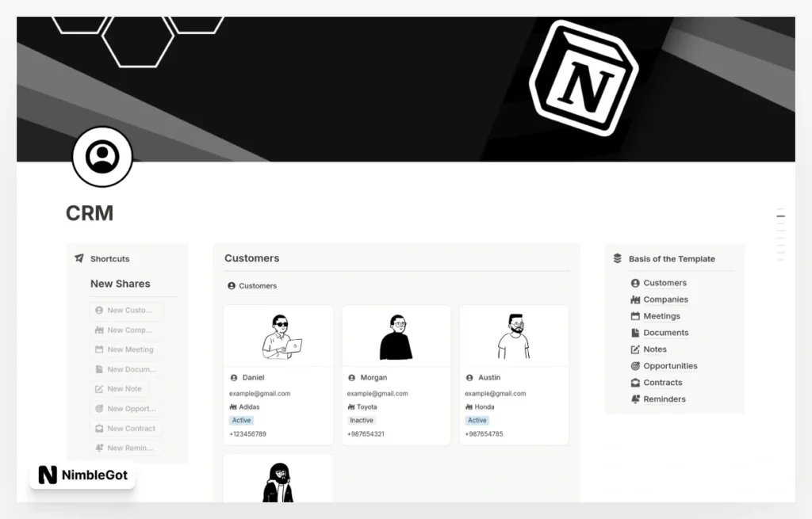
Task: Click the person icon next to Daniel
Action: click(234, 378)
